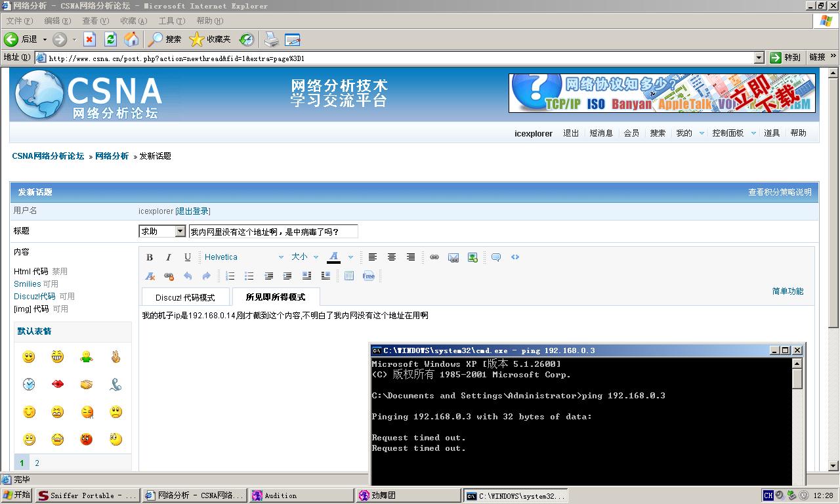
Task: Expand the 控制面板 menu arrow
Action: pos(753,133)
